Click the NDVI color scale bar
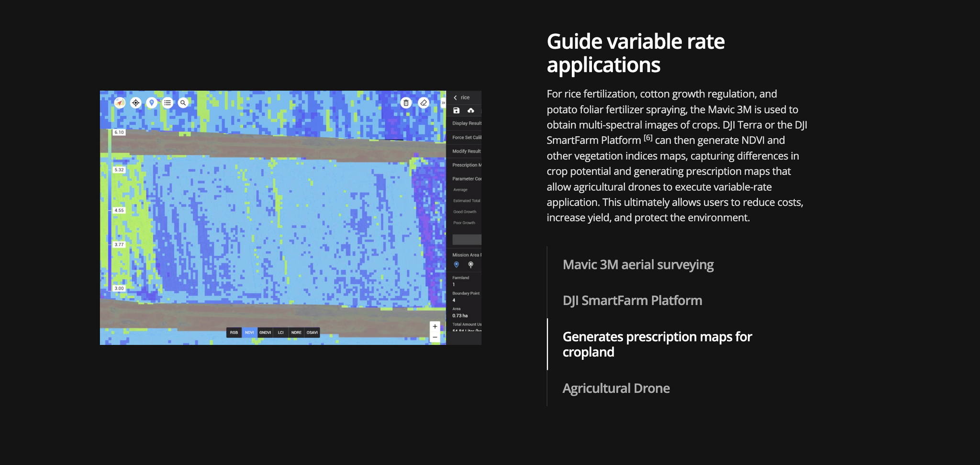 (x=110, y=210)
